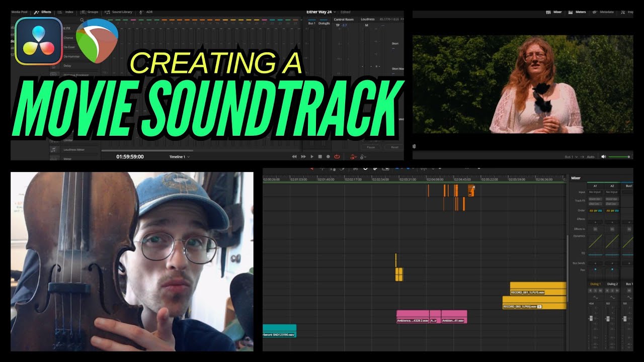Click the Dialog 2 fader handle
The height and width of the screenshot is (362, 644).
click(x=608, y=319)
